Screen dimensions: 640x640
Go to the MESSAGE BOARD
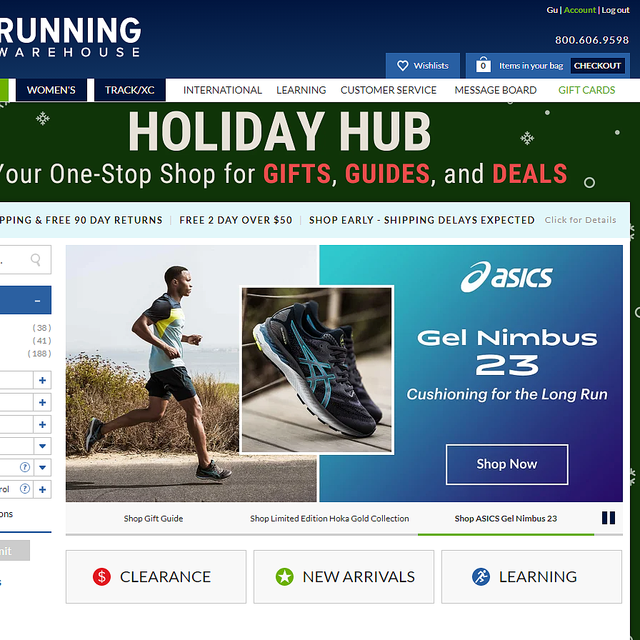coord(496,90)
